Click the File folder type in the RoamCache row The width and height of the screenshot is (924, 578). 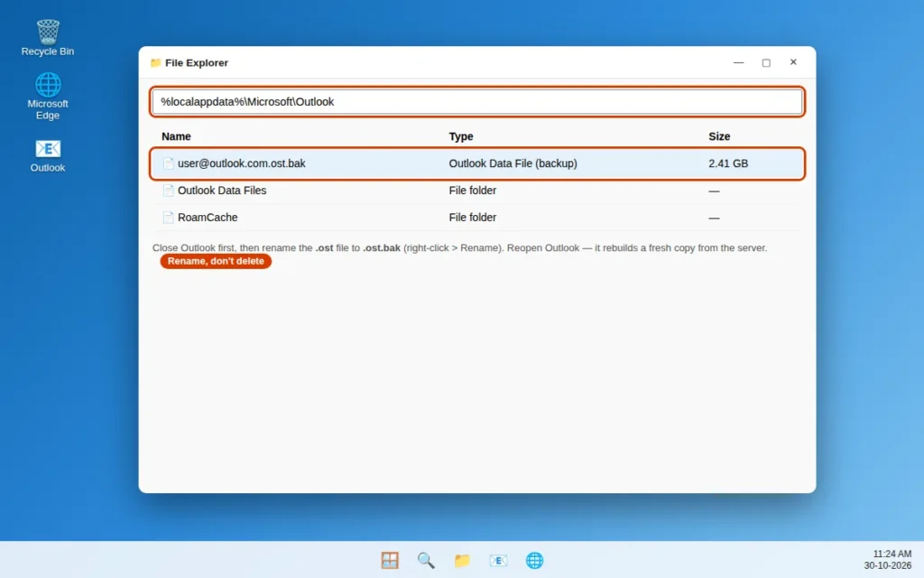(x=473, y=218)
